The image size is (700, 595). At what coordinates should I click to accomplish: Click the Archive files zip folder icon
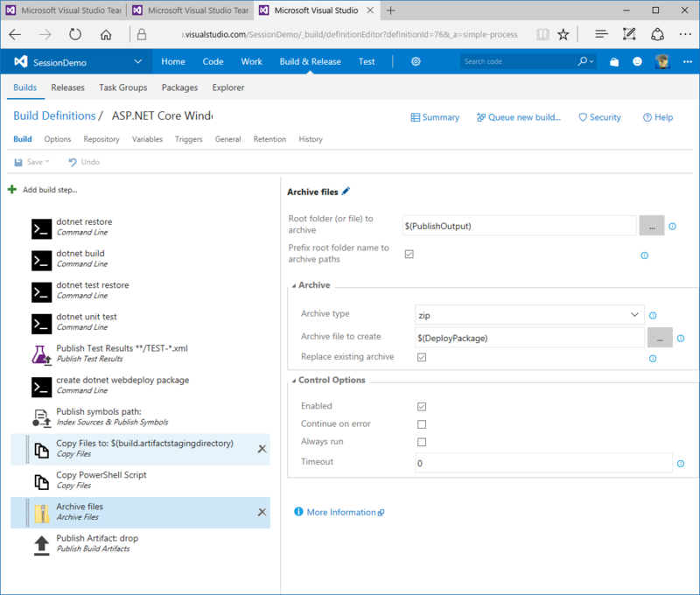[x=42, y=514]
